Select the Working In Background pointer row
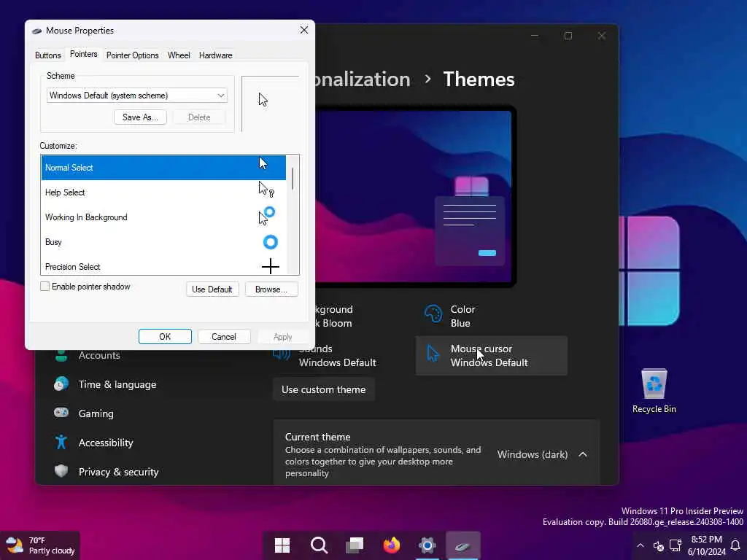 tap(163, 217)
